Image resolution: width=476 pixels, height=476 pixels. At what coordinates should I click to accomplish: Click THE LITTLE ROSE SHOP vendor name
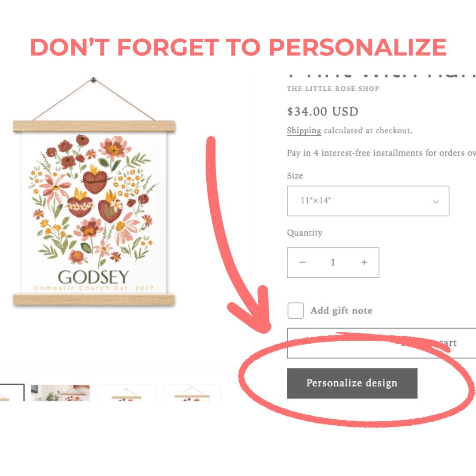[x=333, y=89]
